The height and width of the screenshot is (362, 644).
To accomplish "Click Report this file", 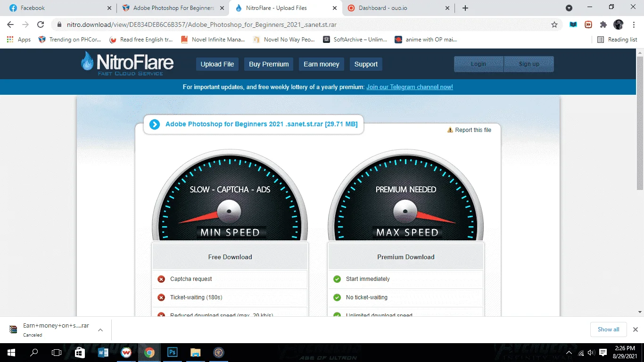I will pos(469,130).
